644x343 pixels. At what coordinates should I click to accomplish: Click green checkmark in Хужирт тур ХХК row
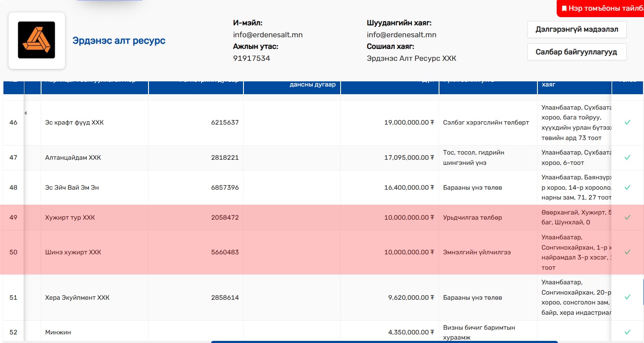(x=627, y=218)
